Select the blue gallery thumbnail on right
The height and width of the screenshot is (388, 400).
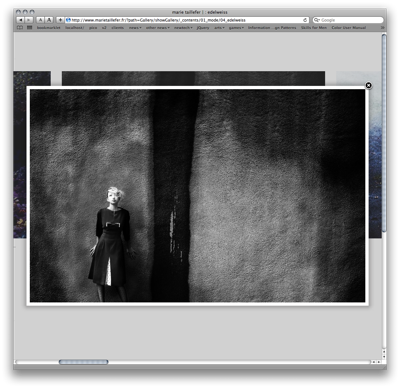375,154
